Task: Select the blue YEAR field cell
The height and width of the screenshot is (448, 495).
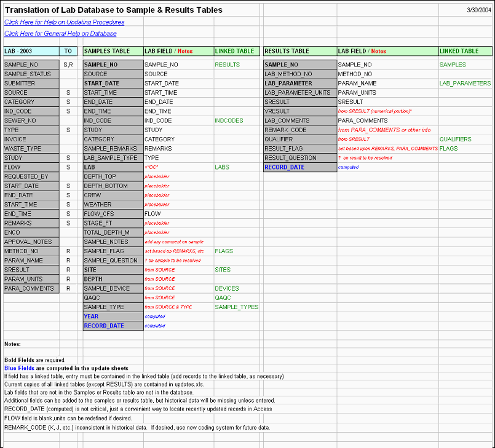Action: (x=113, y=316)
